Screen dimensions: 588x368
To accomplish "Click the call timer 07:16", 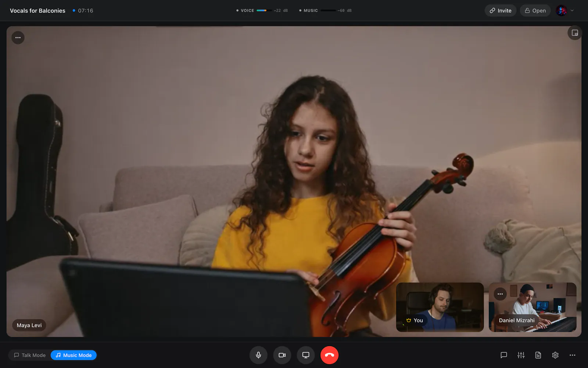I will point(86,11).
